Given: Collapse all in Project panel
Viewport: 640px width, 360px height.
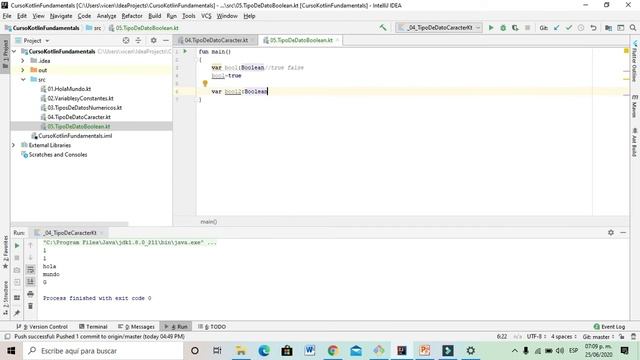Looking at the screenshot, I should point(138,40).
